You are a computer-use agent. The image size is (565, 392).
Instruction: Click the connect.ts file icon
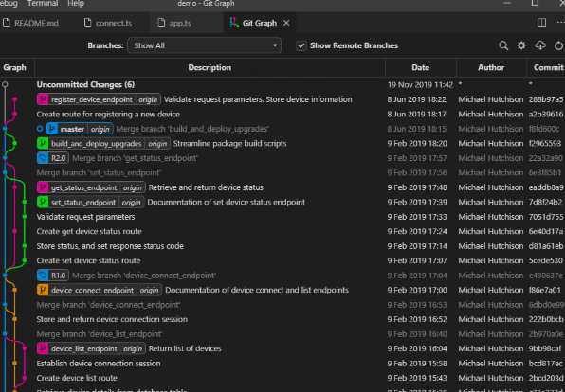[x=87, y=23]
